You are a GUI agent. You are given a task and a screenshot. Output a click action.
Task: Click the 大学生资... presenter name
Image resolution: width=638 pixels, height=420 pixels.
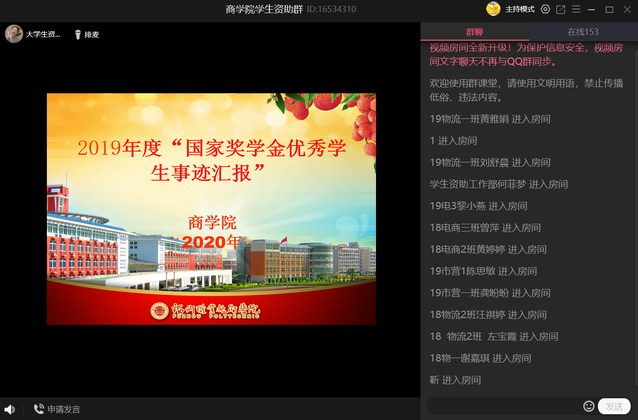[43, 34]
